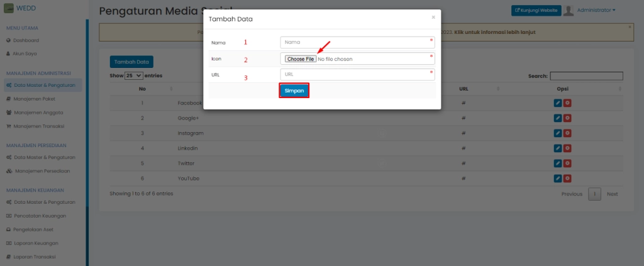Viewport: 644px width, 266px height.
Task: Click the delete icon for YouTube row
Action: [567, 179]
